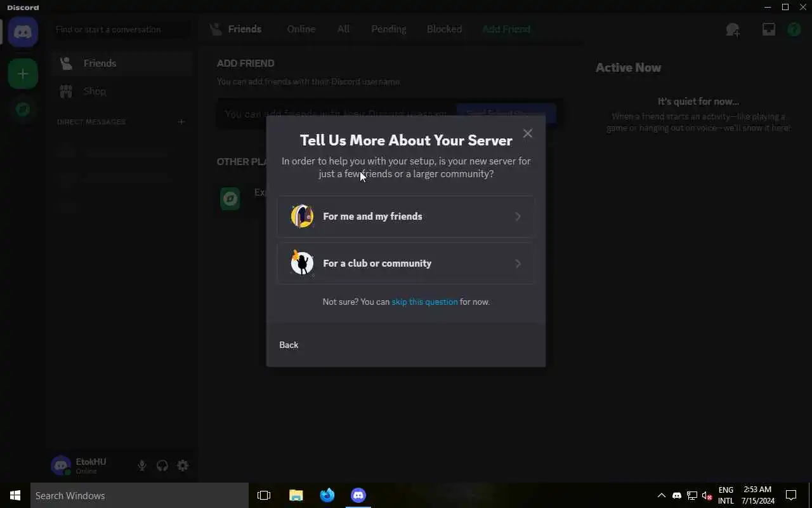Open the Inbox icon
The height and width of the screenshot is (508, 812).
[768, 30]
